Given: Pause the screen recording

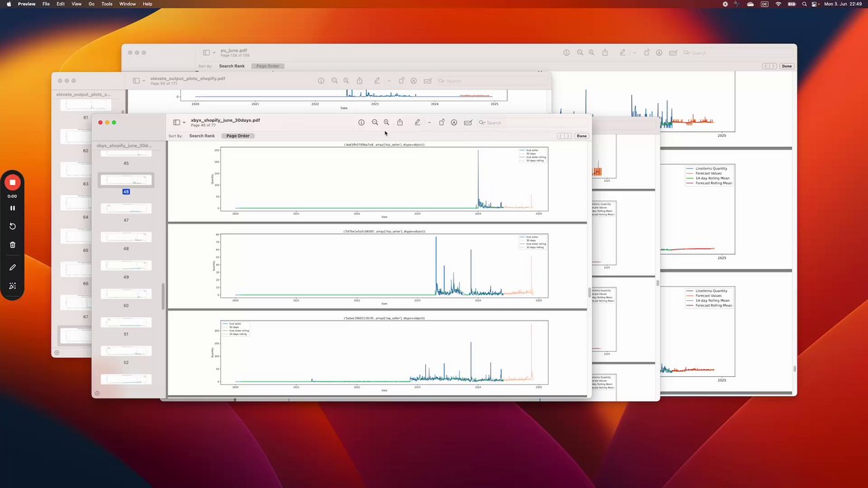Looking at the screenshot, I should coord(12,208).
